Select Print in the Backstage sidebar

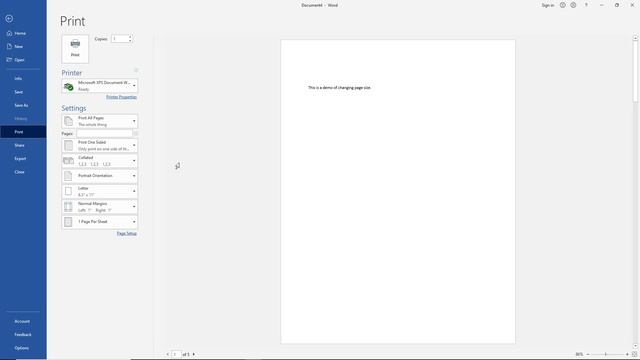pyautogui.click(x=23, y=132)
